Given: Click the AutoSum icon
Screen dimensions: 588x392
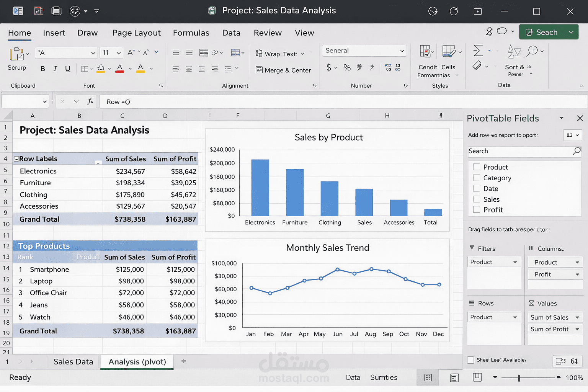Looking at the screenshot, I should coord(477,50).
